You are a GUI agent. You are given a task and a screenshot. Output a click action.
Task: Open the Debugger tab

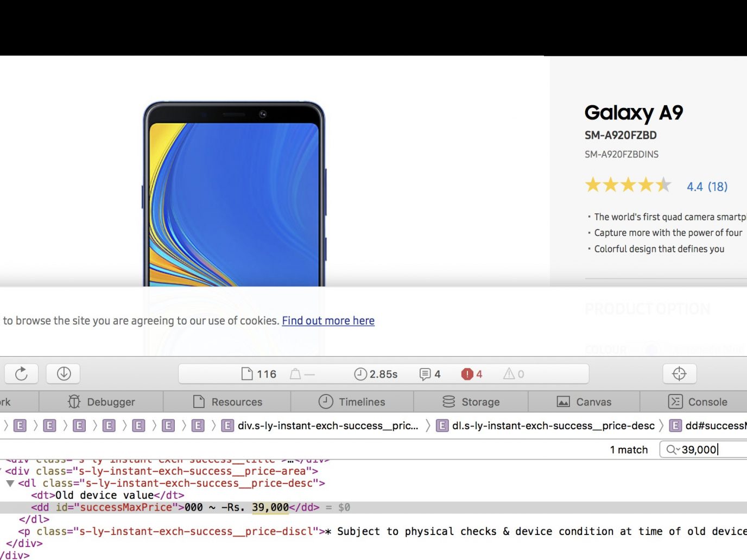[x=101, y=402]
